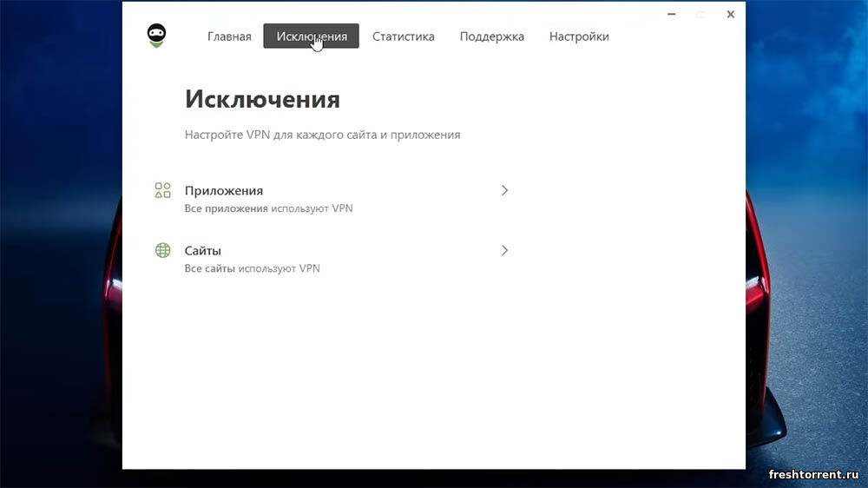Viewport: 868px width, 488px height.
Task: Click the AdGuard VPN ninja logo
Action: point(156,36)
